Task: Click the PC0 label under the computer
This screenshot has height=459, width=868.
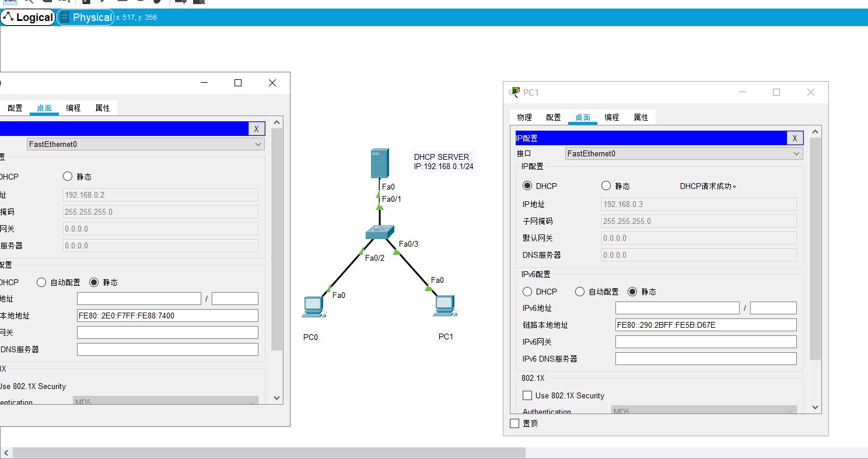Action: click(310, 337)
